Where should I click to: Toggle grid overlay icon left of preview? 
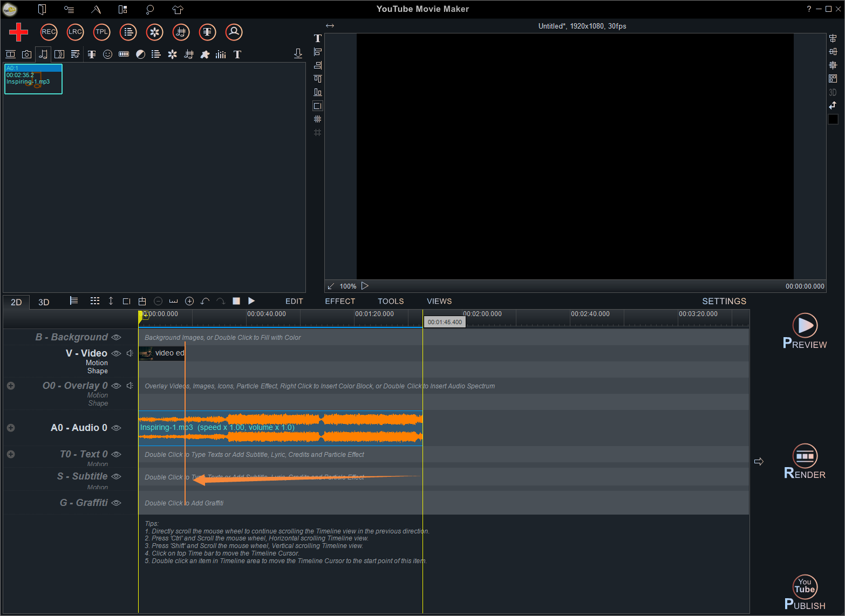click(318, 119)
